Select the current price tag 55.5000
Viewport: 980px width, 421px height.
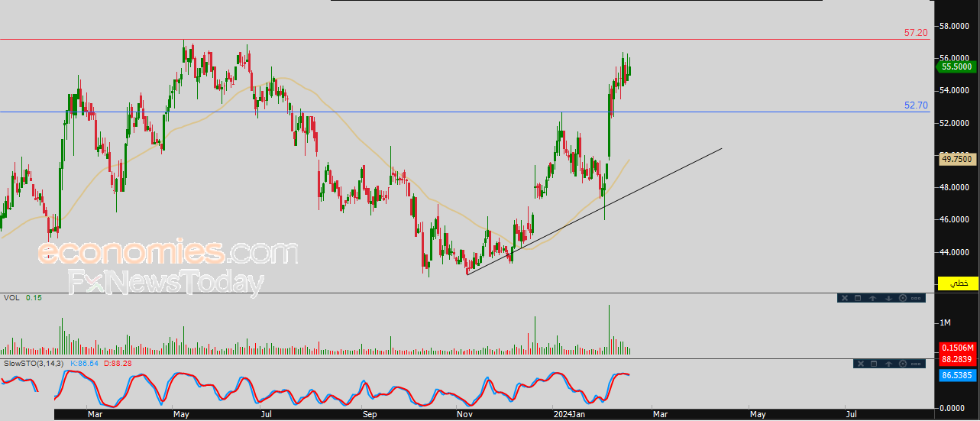click(956, 67)
